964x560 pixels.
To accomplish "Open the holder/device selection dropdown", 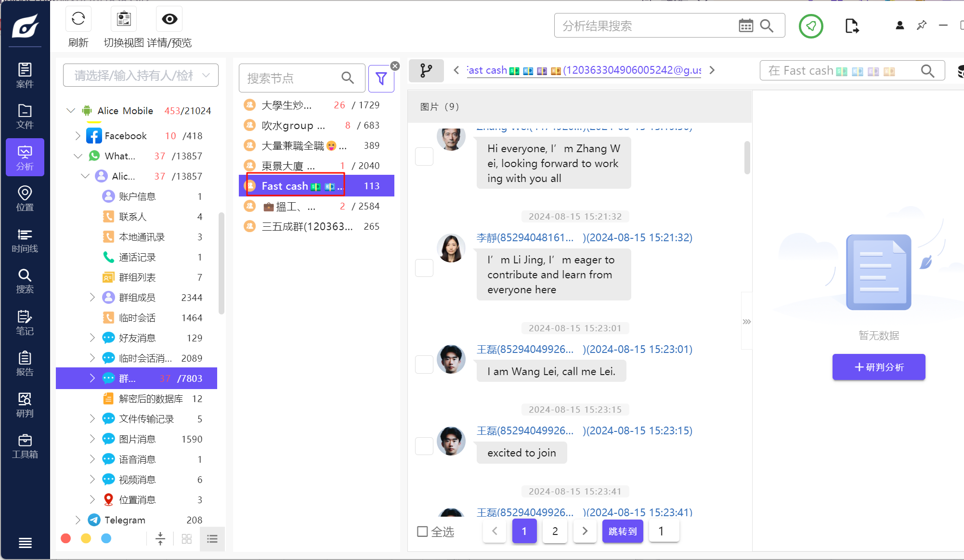I will click(x=141, y=76).
